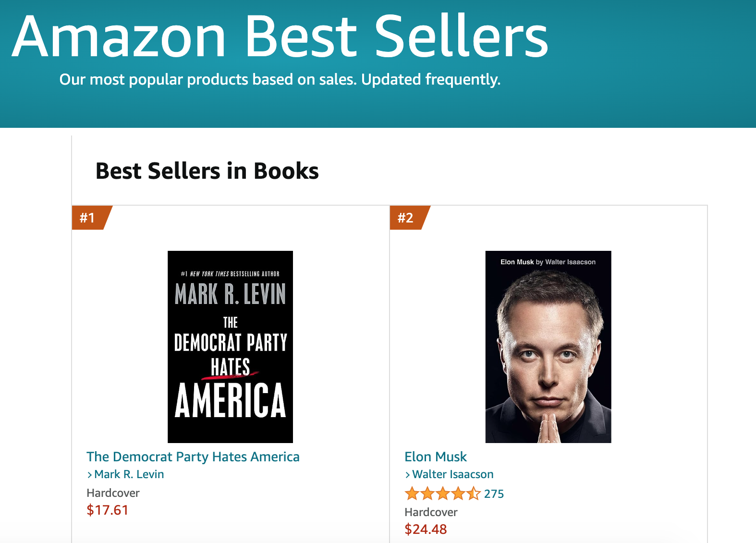This screenshot has width=756, height=543.
Task: Open the 275 ratings count link
Action: pyautogui.click(x=495, y=494)
